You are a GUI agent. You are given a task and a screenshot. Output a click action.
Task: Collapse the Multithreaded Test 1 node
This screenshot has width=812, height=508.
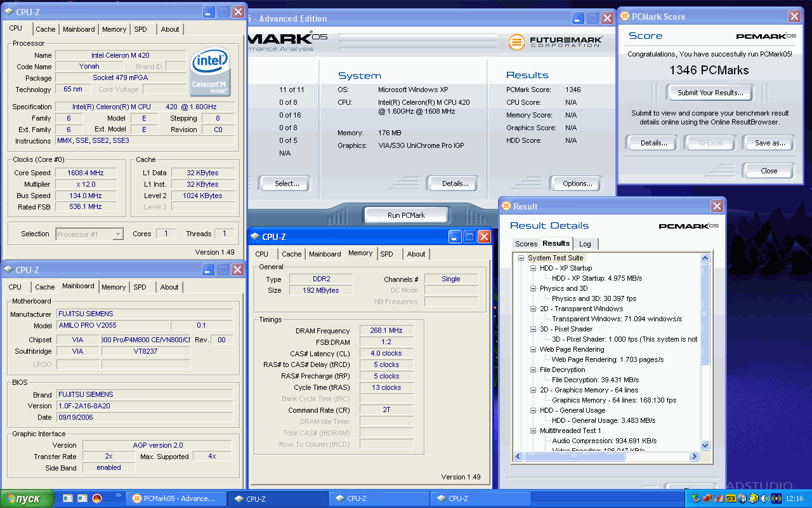click(x=534, y=431)
